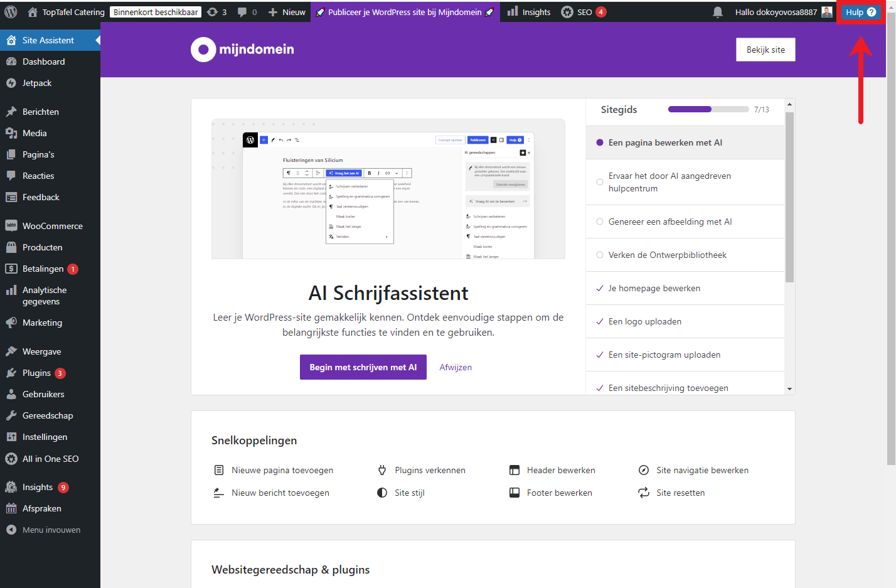Click 'Begin met schrijven met AI' button
This screenshot has height=588, width=896.
363,367
